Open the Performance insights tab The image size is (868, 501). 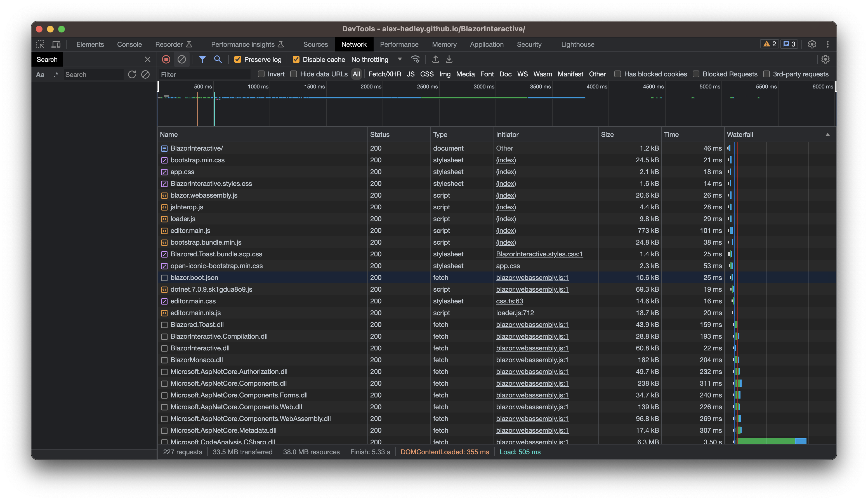coord(247,45)
